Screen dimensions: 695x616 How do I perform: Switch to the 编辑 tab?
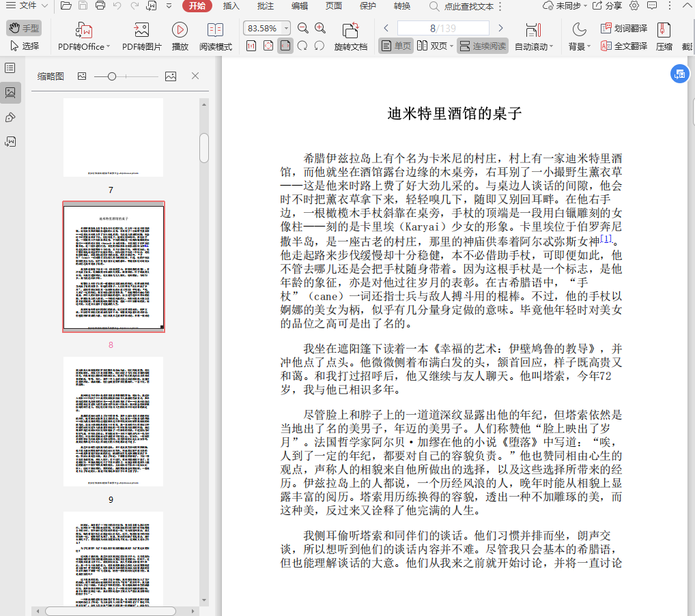(300, 5)
